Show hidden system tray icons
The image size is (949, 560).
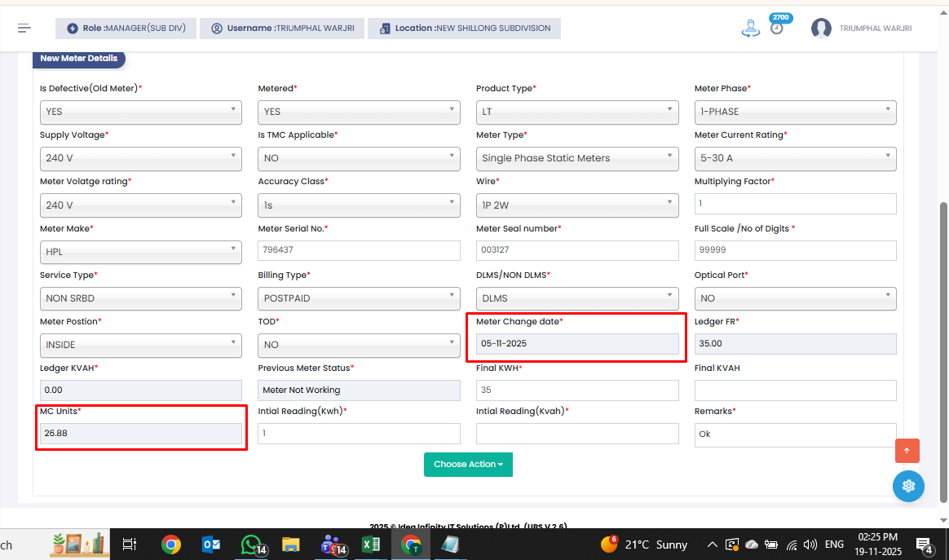713,545
